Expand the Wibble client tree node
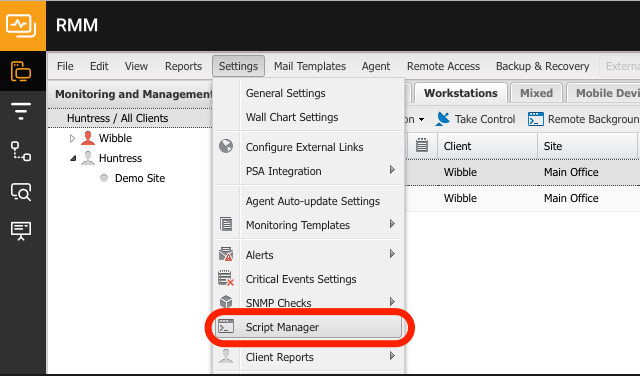The image size is (640, 376). coord(72,138)
